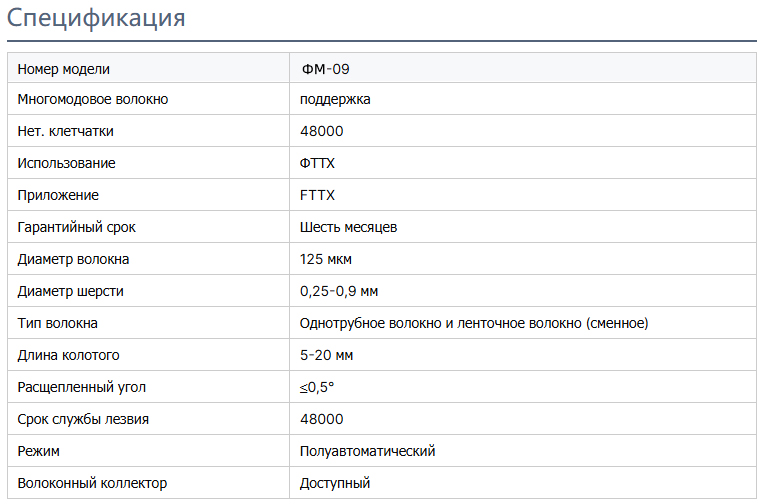Click the Шесть месяцев value
Viewport: 760px width, 504px height.
(348, 227)
